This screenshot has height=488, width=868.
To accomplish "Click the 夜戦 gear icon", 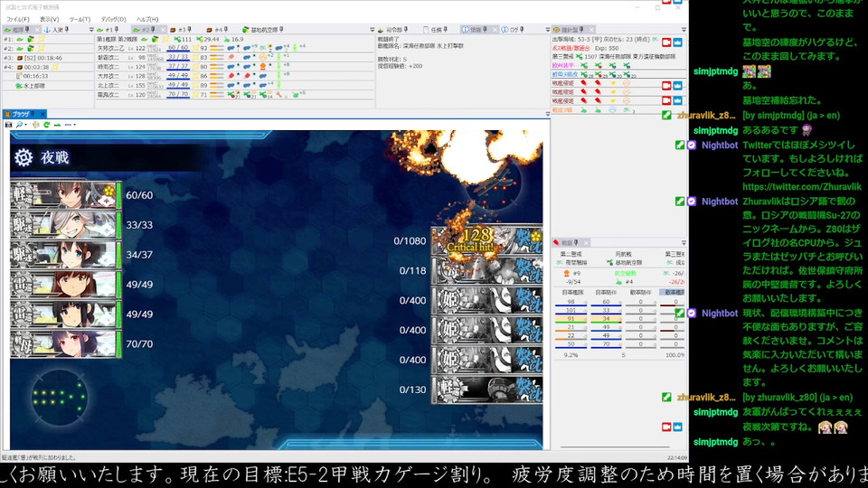I will [24, 157].
